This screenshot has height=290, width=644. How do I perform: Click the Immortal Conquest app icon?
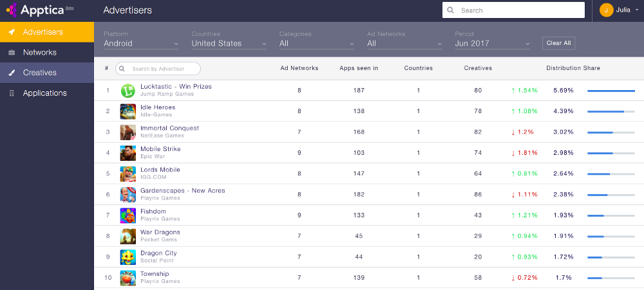pos(128,132)
